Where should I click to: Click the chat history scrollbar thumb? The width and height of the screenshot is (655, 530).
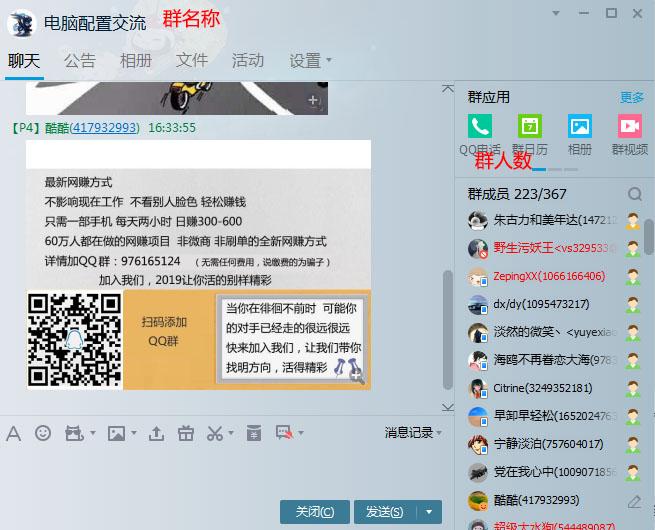448,330
